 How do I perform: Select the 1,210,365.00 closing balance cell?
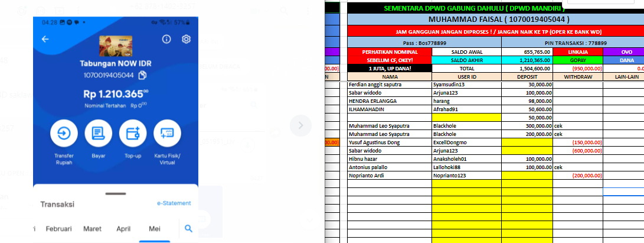(527, 60)
